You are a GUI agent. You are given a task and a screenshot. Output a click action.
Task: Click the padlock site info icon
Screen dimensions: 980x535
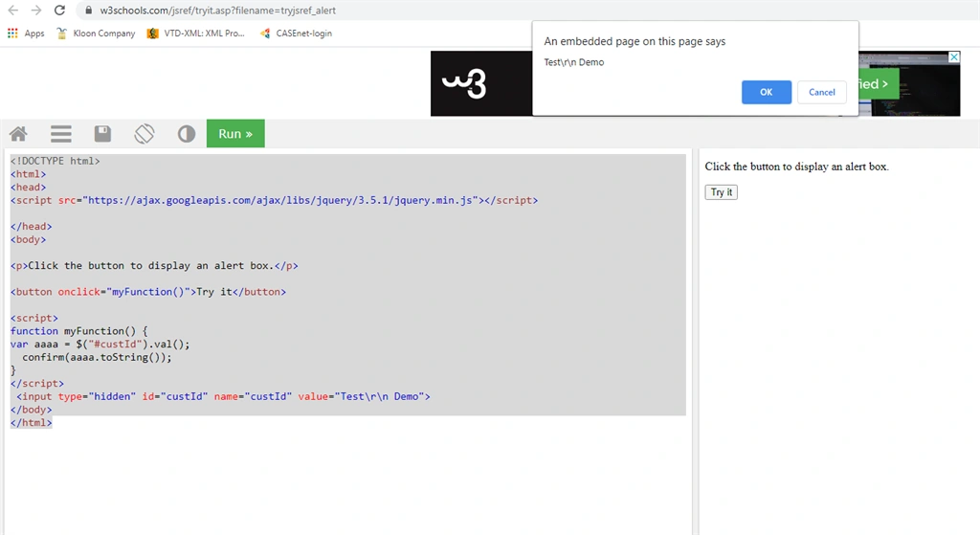pyautogui.click(x=88, y=10)
